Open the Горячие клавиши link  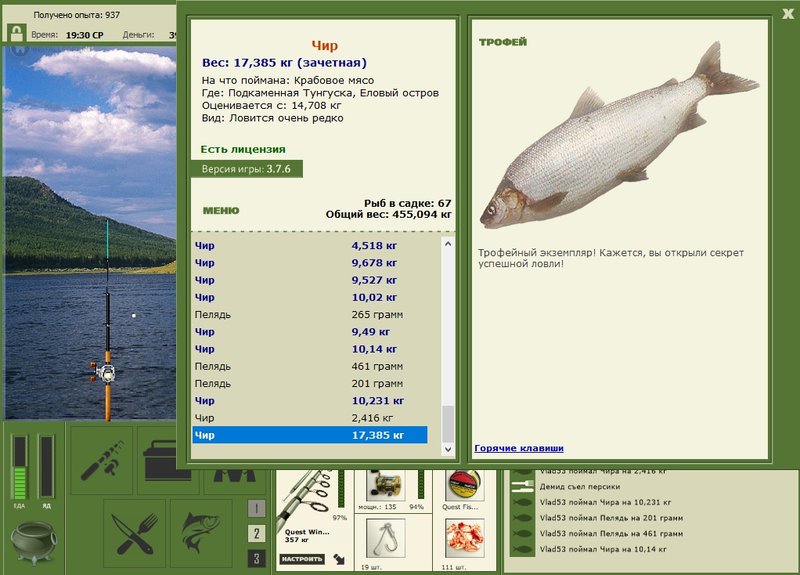[519, 448]
